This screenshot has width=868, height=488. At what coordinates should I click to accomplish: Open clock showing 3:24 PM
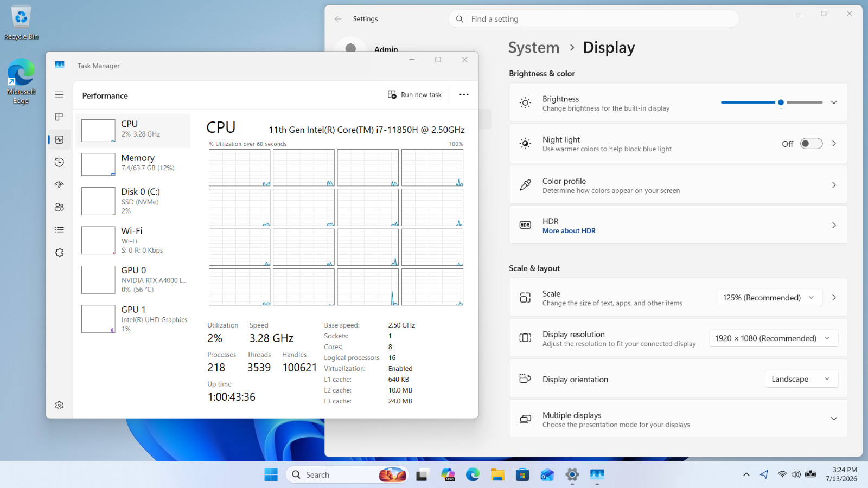[x=841, y=474]
